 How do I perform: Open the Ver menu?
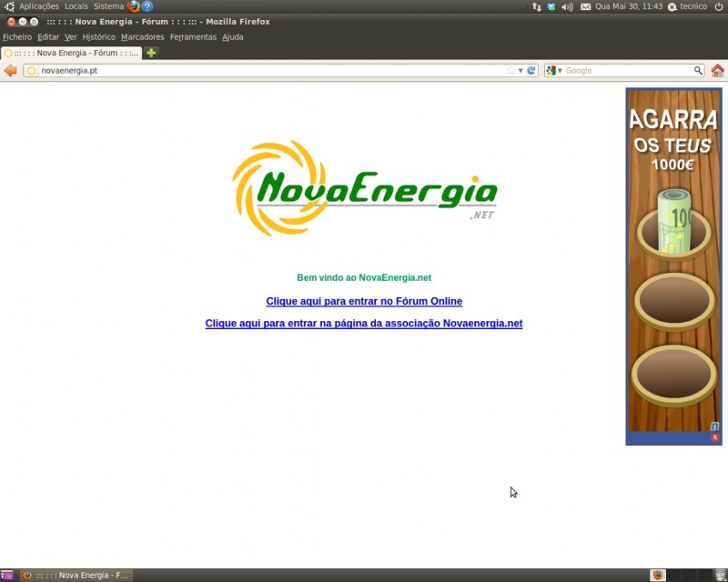pos(71,37)
